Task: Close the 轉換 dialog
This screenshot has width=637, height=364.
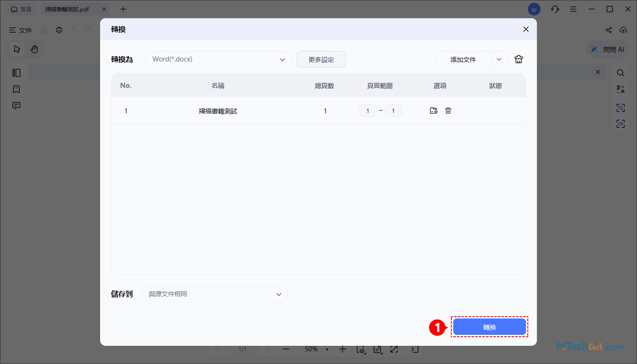Action: [x=526, y=29]
